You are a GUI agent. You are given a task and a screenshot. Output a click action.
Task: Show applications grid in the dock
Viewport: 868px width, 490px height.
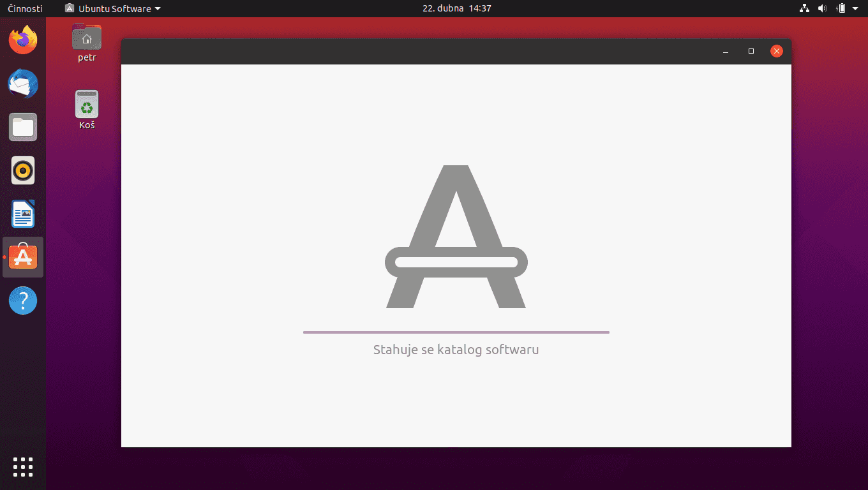click(23, 467)
